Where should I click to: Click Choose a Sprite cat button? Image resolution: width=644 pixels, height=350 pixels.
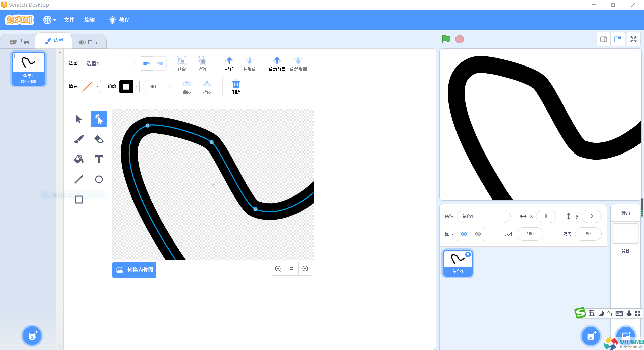[x=591, y=336]
